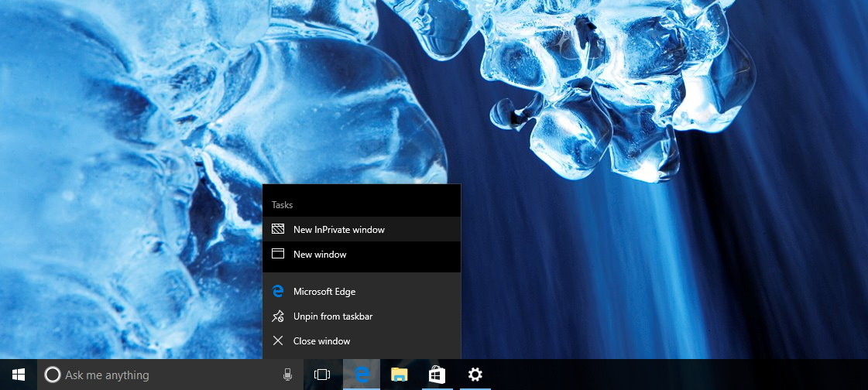Image resolution: width=868 pixels, height=390 pixels.
Task: Click the InPrivate window icon in jump list
Action: coord(278,229)
